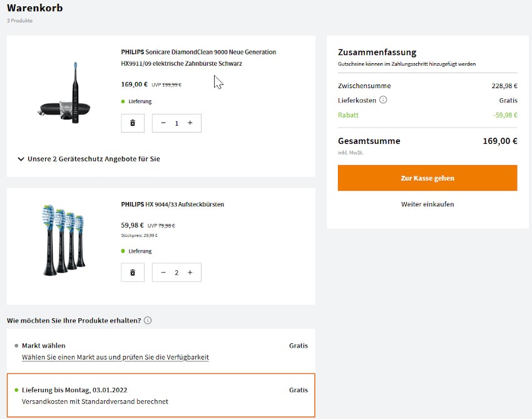Remove the Sonicare toothbrush via trash icon

click(132, 123)
